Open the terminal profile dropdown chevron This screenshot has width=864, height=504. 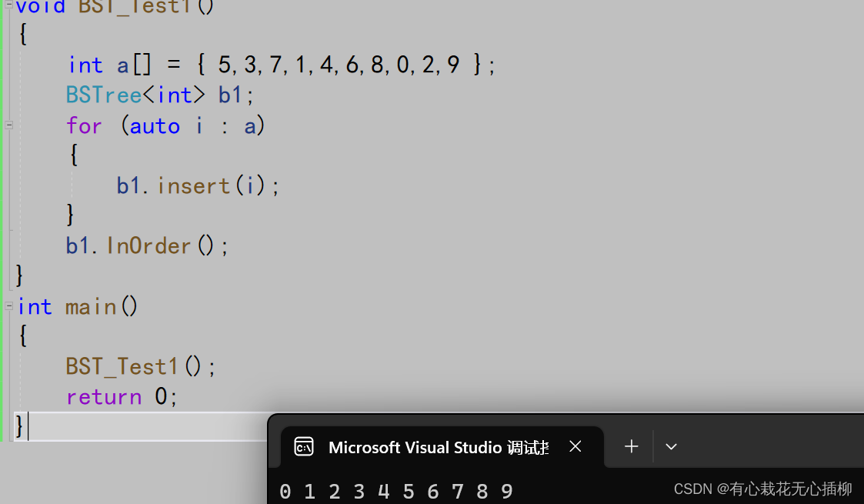point(671,446)
